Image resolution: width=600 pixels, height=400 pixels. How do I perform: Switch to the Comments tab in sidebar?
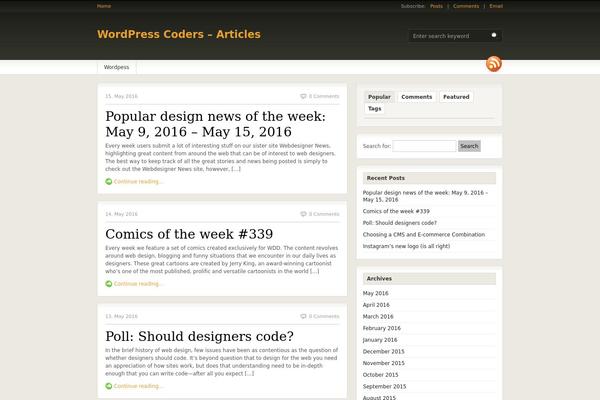tap(416, 97)
